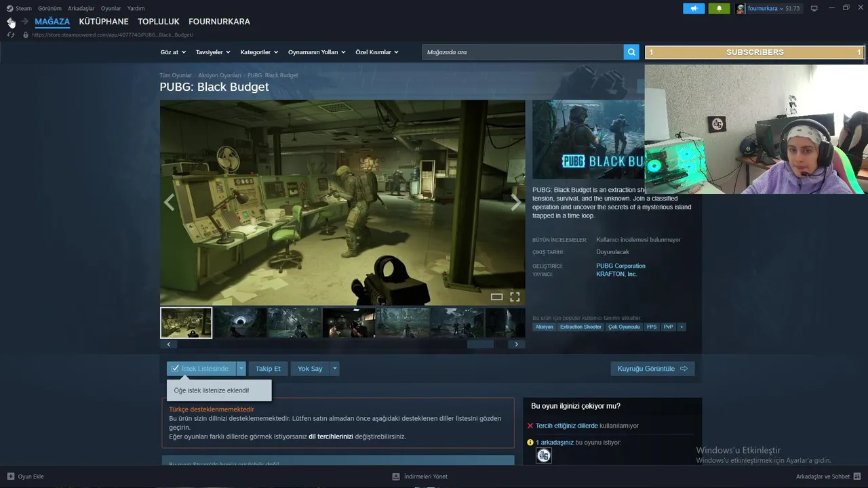Toggle İstek Listesinde wishlist button
The height and width of the screenshot is (488, 868).
[201, 369]
